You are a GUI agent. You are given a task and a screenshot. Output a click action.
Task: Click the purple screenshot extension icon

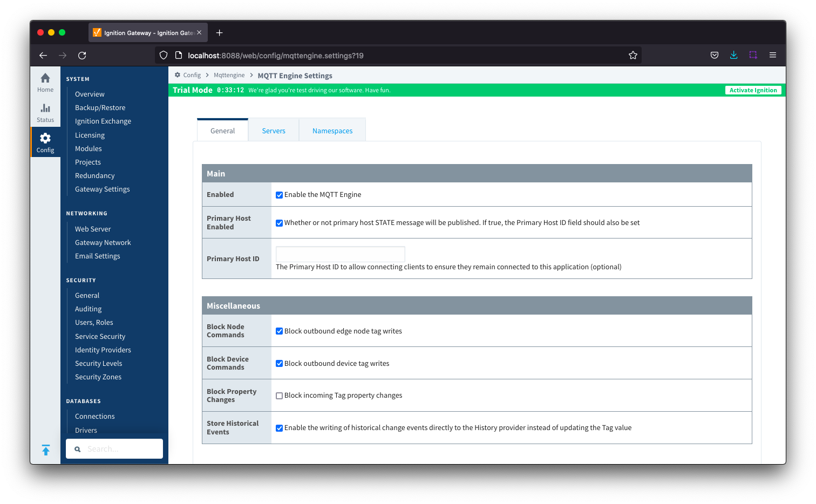pyautogui.click(x=753, y=55)
